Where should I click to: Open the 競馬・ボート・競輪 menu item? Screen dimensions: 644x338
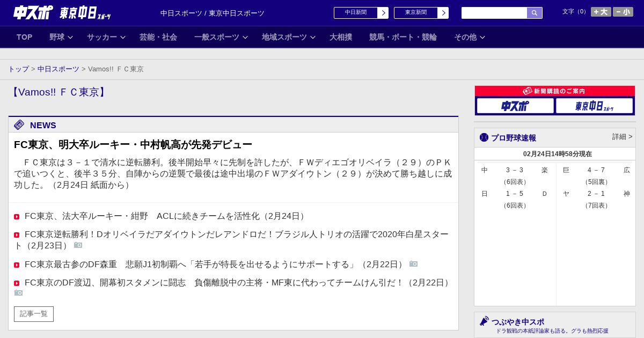(403, 37)
